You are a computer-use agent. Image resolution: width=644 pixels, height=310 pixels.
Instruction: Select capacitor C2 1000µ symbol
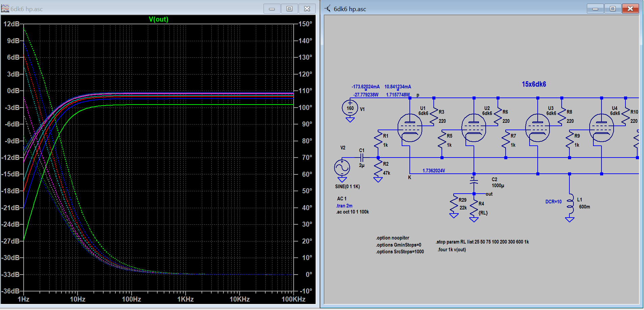[x=474, y=181]
